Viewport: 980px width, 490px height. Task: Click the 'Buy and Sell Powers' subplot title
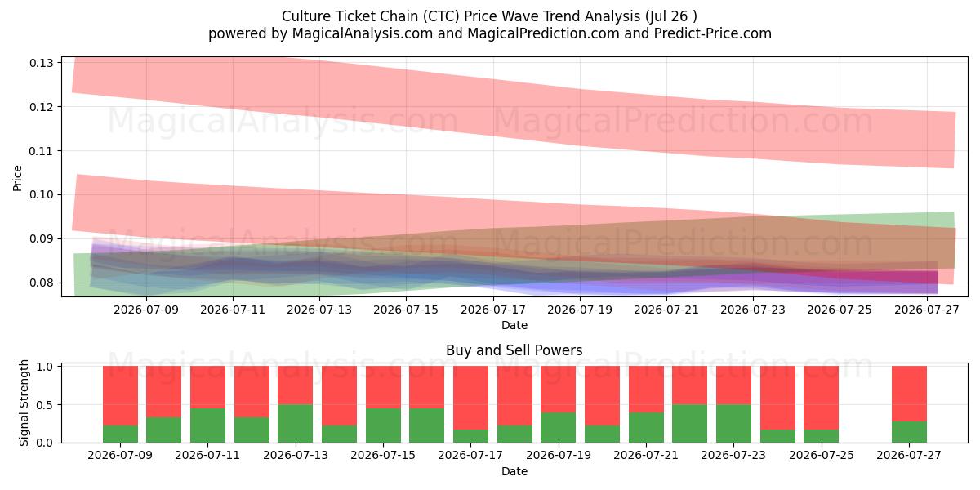(x=514, y=350)
